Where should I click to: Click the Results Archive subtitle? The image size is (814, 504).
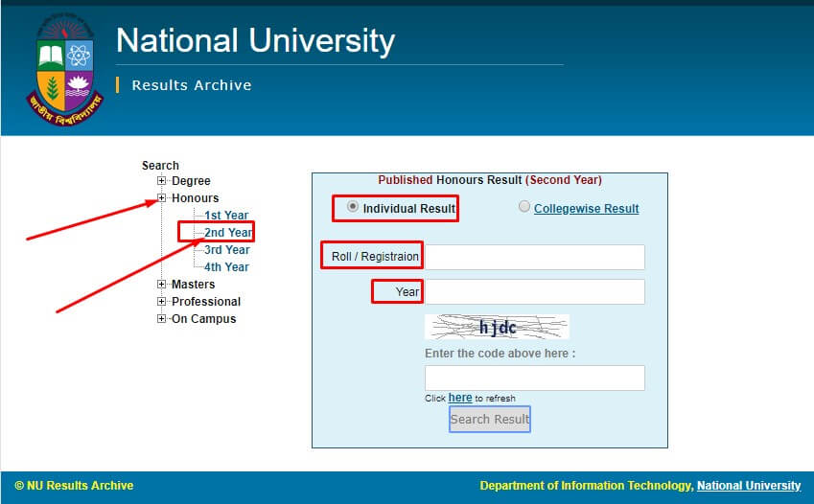pyautogui.click(x=192, y=85)
